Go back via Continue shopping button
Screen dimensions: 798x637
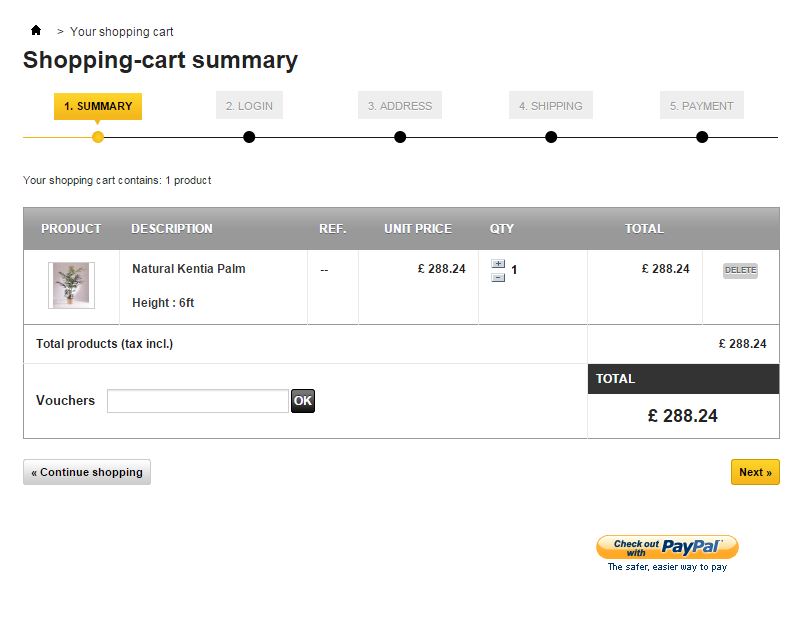87,472
